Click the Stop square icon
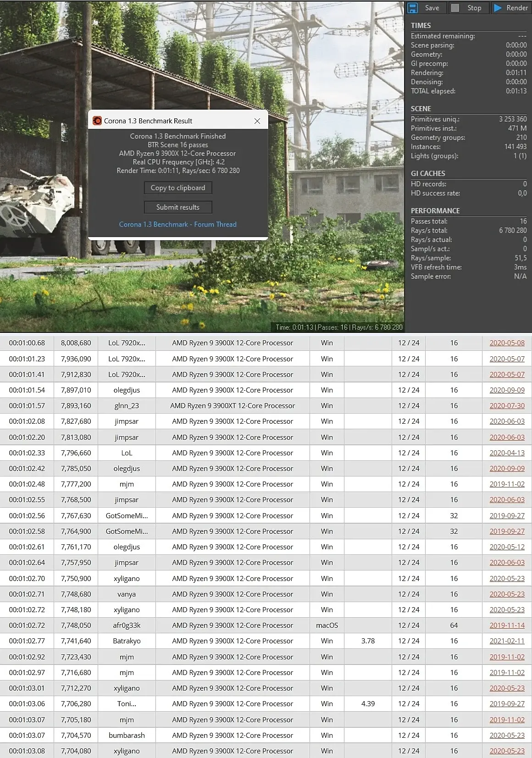Image resolution: width=532 pixels, height=758 pixels. click(455, 8)
